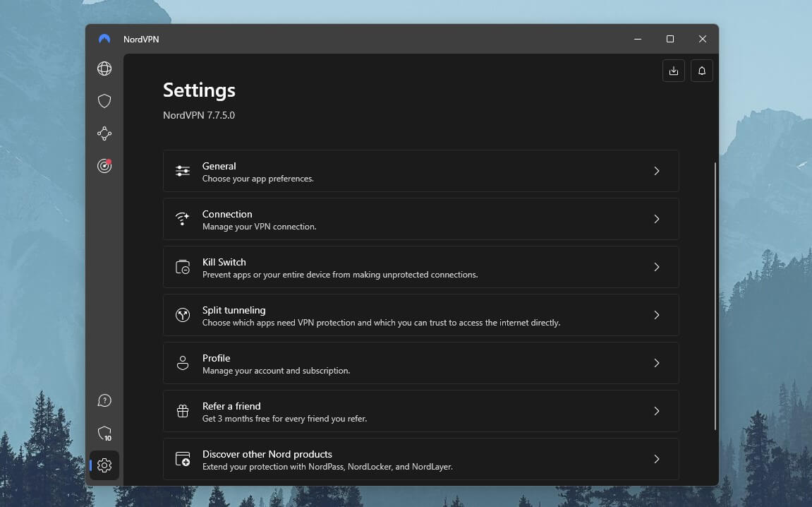
Task: Open notifications bell icon
Action: pyautogui.click(x=702, y=71)
